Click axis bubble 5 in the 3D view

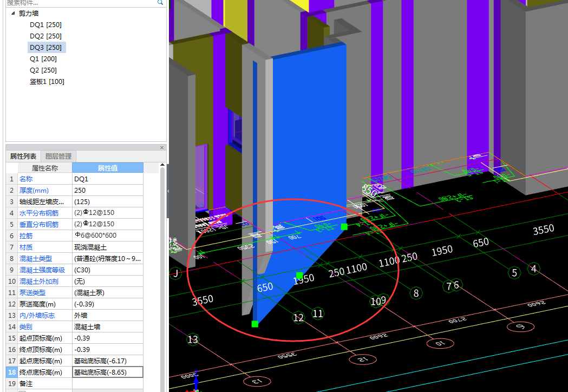pos(514,272)
